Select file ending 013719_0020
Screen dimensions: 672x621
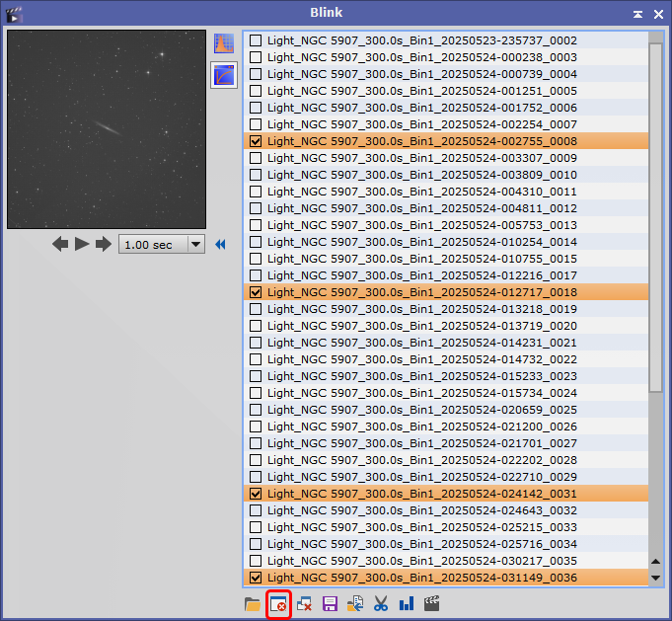pyautogui.click(x=446, y=326)
